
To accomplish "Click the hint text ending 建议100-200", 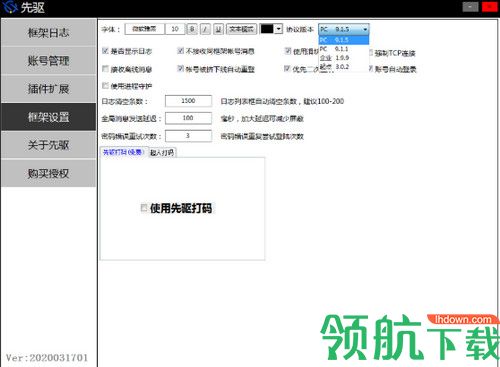I will 282,101.
